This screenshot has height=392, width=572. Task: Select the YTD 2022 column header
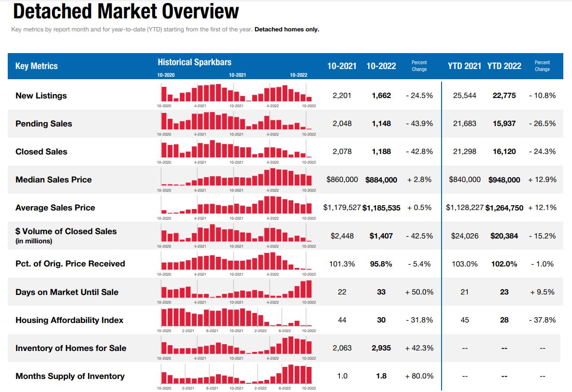pos(504,66)
